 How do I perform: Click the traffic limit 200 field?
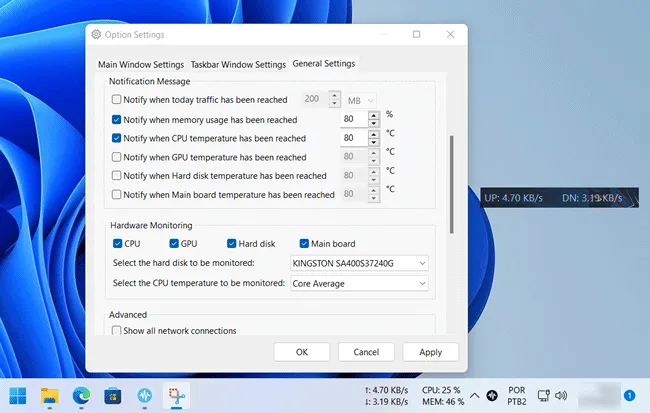(315, 99)
